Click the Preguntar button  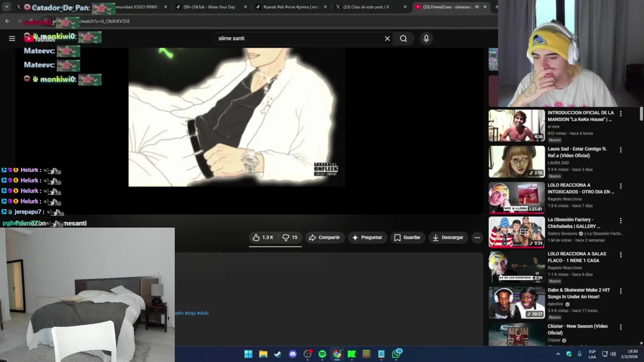click(x=367, y=237)
